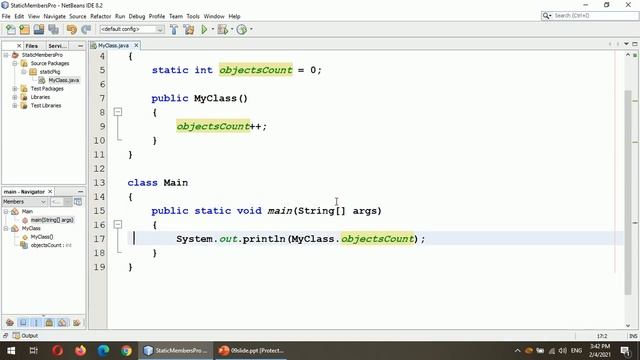Open the default config combo box
This screenshot has width=640, height=360.
pyautogui.click(x=132, y=29)
